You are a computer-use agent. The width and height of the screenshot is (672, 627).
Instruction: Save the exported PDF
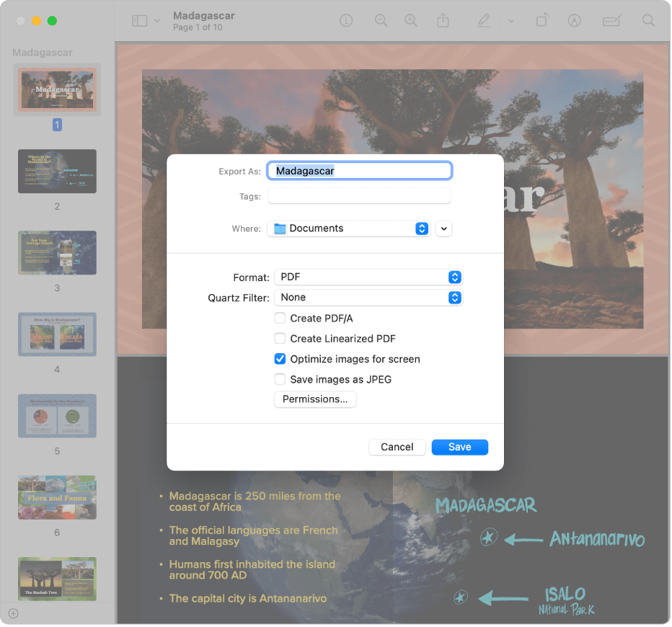point(459,447)
